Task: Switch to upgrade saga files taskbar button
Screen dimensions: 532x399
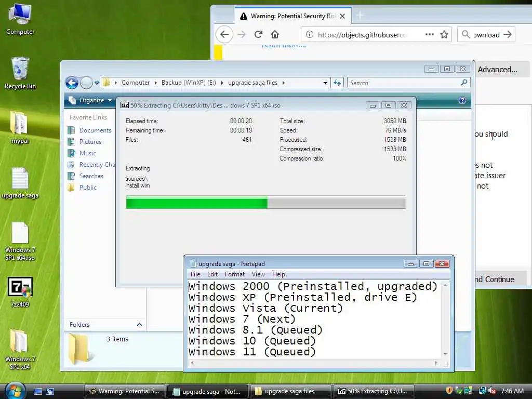Action: tap(291, 391)
